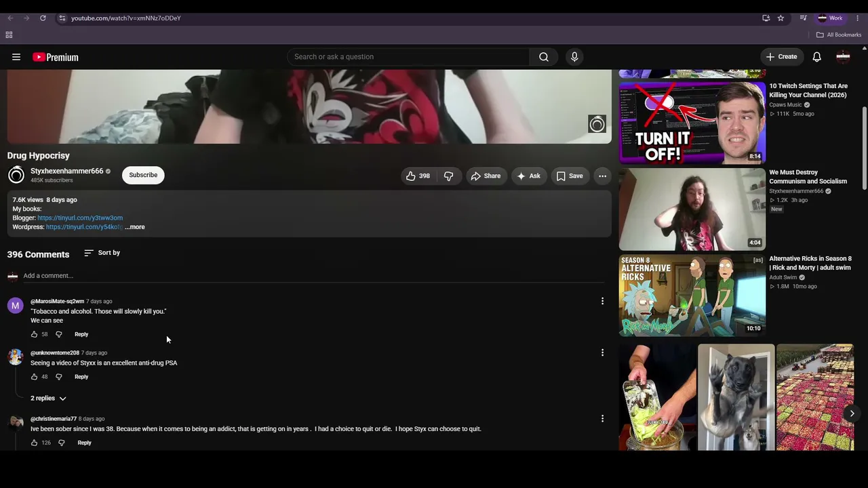Expand the description with ...more
868x488 pixels.
click(135, 227)
